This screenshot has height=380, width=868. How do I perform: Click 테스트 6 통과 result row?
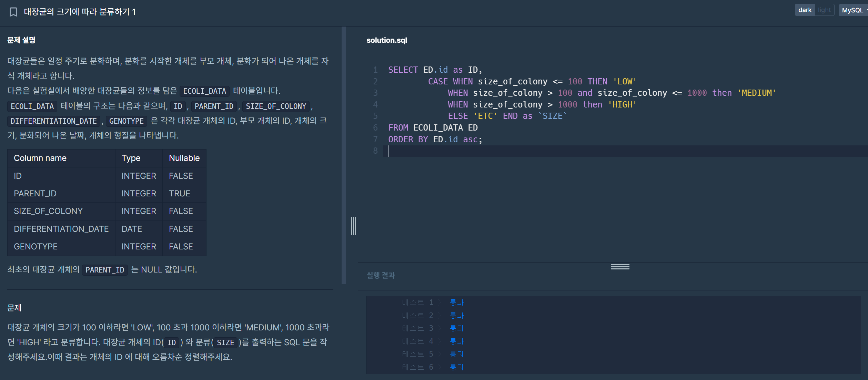pyautogui.click(x=433, y=367)
